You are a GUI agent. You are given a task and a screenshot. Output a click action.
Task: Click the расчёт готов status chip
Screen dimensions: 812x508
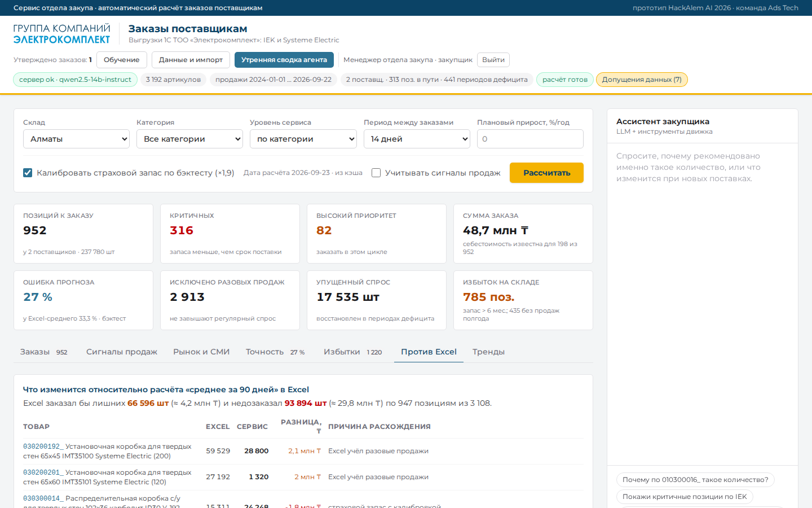tap(565, 80)
